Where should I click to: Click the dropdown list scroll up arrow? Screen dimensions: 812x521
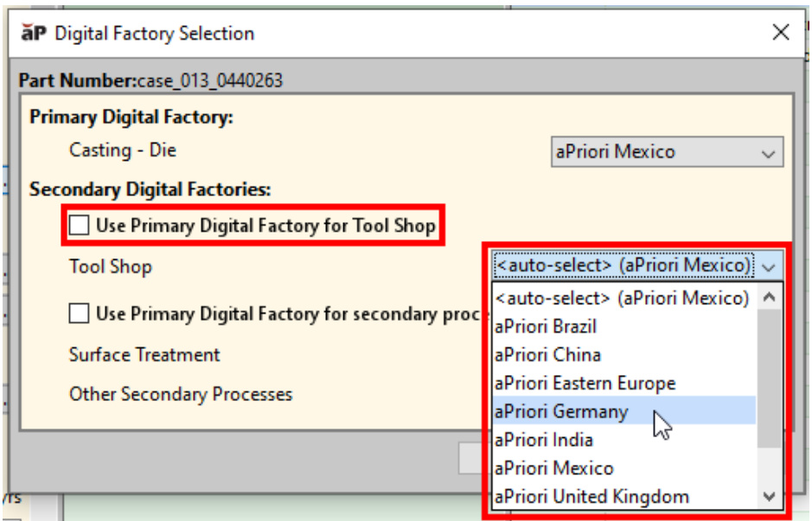point(770,299)
